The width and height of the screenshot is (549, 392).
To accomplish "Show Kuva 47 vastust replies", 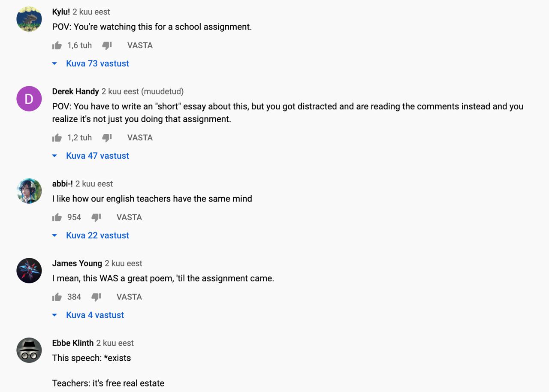I will point(97,156).
